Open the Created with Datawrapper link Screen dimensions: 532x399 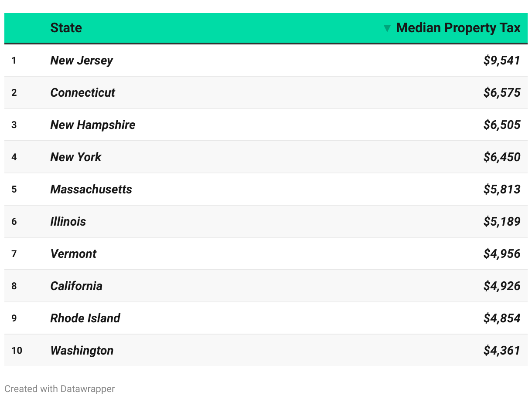[x=60, y=389]
